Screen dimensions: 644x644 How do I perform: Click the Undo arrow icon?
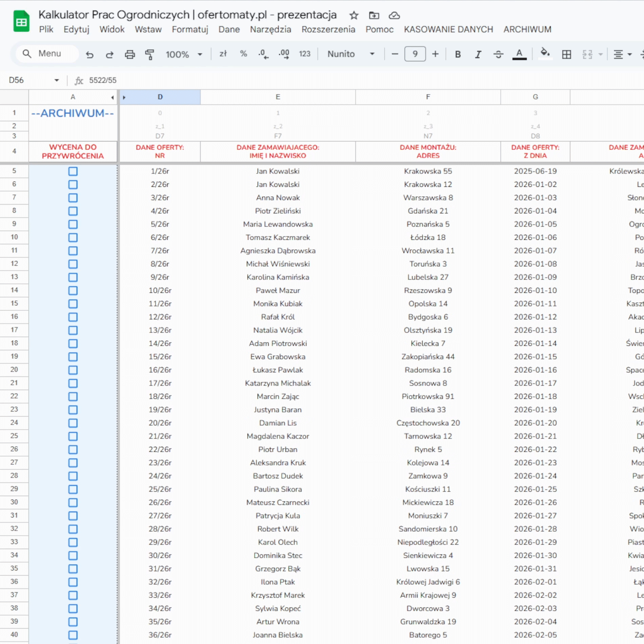pyautogui.click(x=89, y=54)
